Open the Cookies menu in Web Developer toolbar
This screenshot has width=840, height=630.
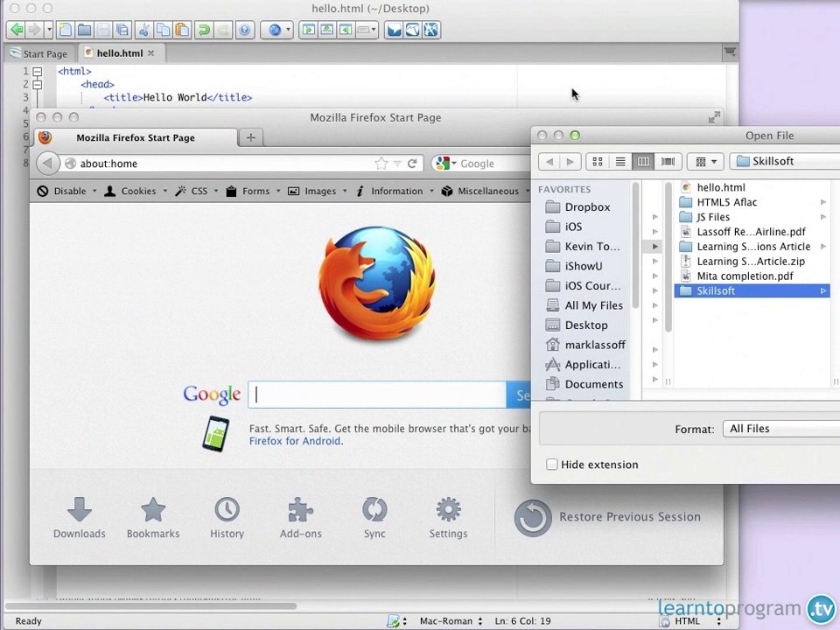pos(136,192)
